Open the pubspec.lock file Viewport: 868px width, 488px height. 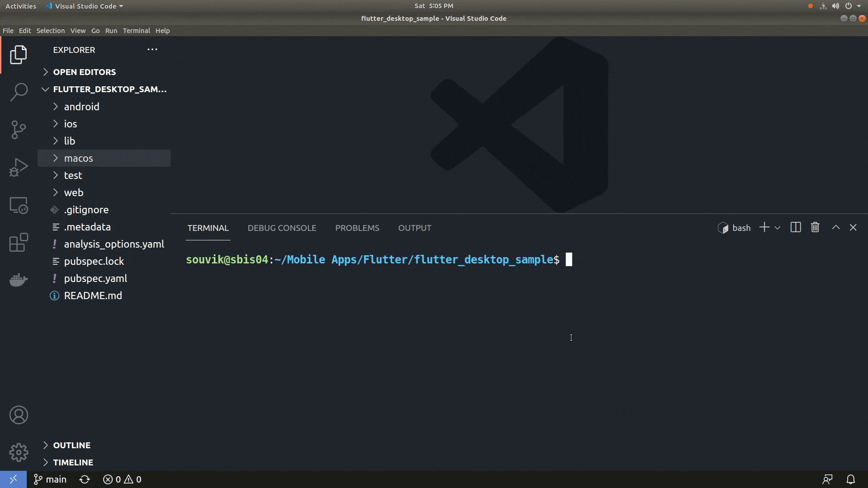click(104, 261)
